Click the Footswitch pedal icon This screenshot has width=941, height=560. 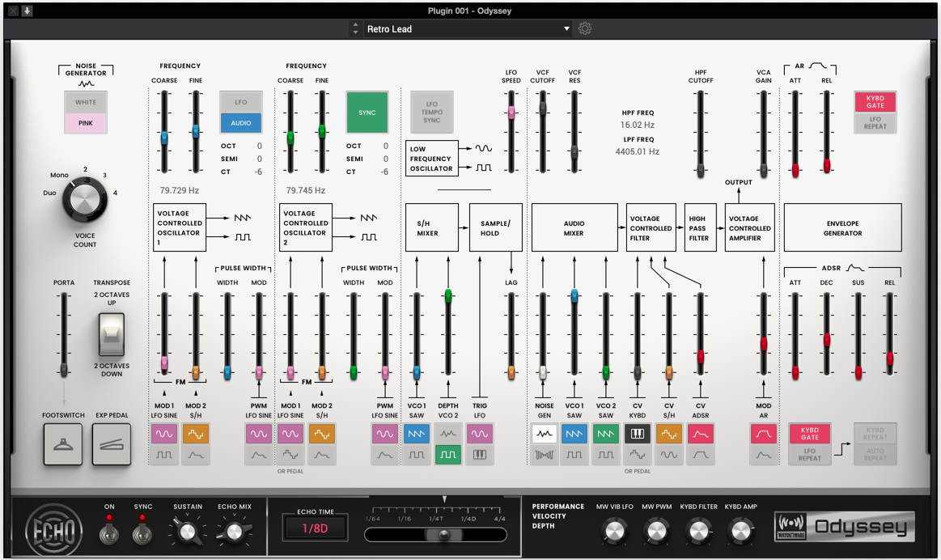click(x=62, y=444)
